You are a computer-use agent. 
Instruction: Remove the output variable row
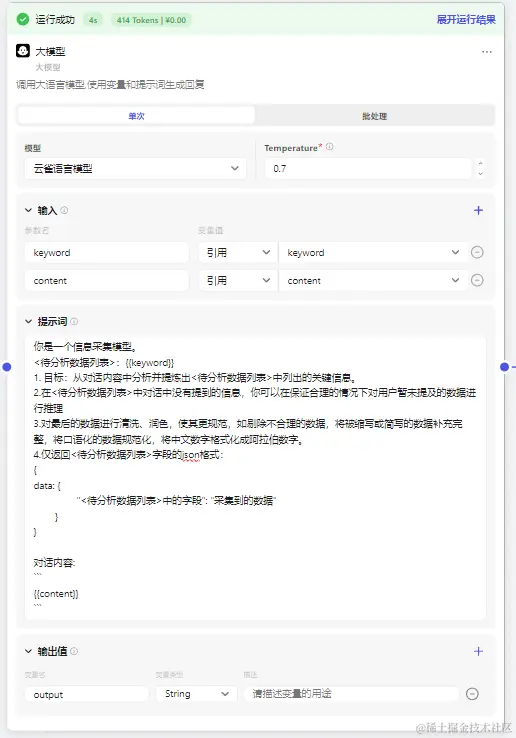click(x=472, y=694)
